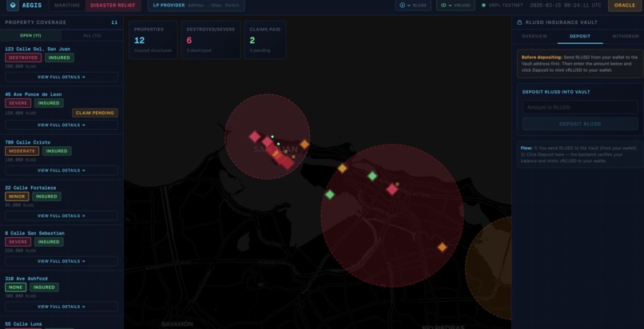Screen dimensions: 644x329
Task: Click the UTC timestamp in header
Action: pyautogui.click(x=566, y=6)
